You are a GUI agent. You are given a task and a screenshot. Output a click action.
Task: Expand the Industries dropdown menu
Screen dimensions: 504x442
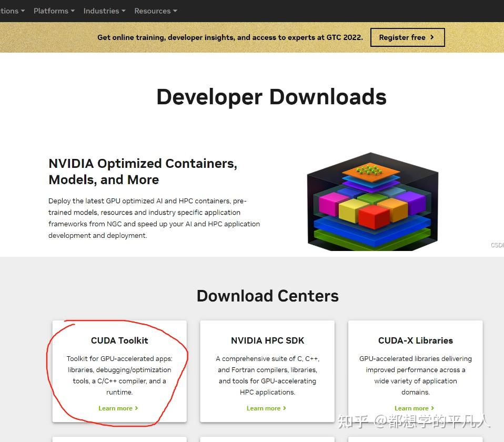(104, 11)
